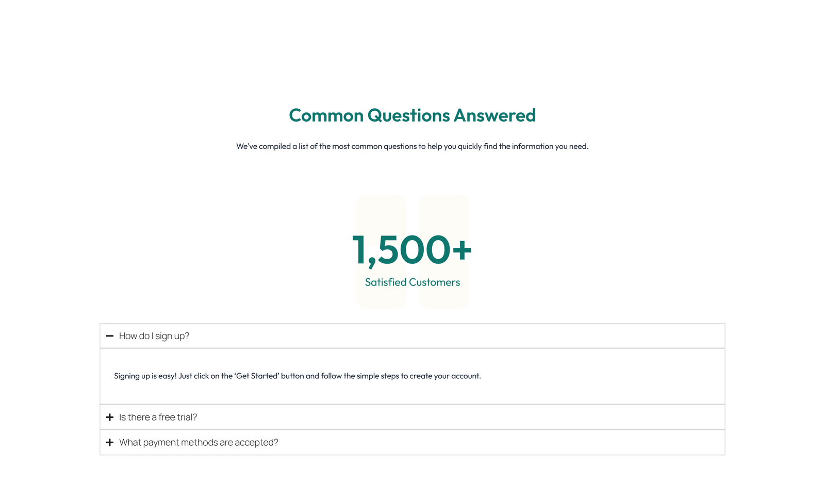Click the 'Common Questions Answered' heading

(412, 115)
